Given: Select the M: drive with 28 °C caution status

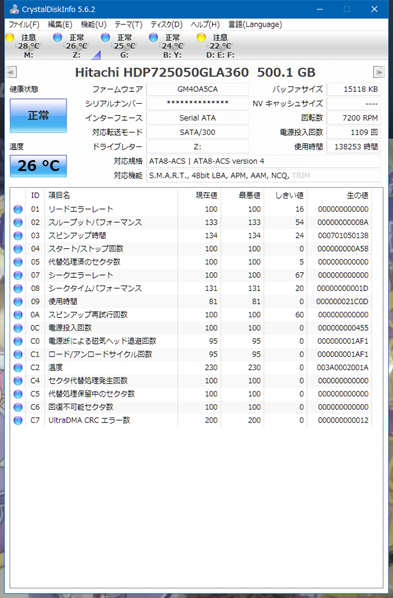Looking at the screenshot, I should point(24,46).
